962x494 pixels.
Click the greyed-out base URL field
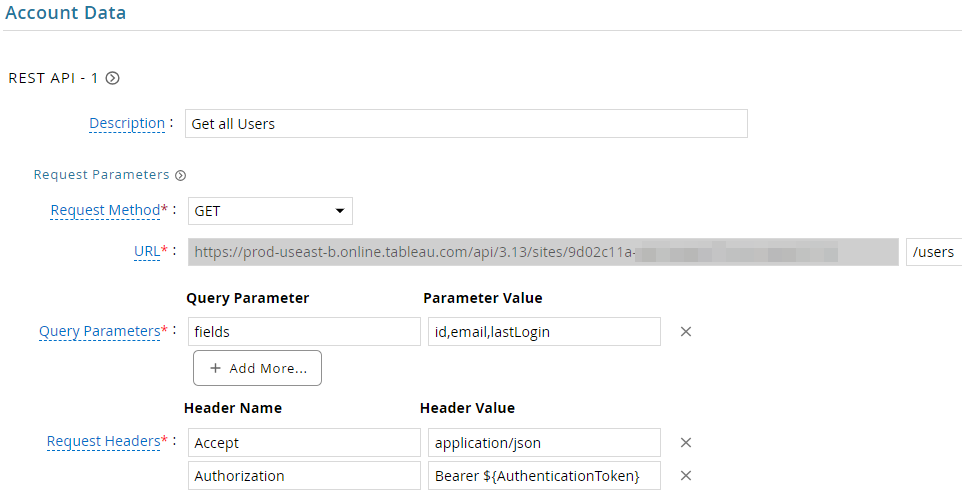click(543, 252)
